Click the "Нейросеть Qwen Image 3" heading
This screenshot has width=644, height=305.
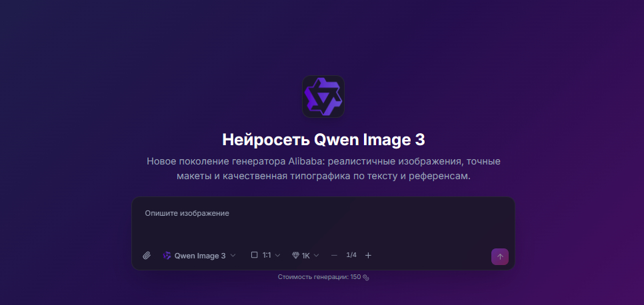coord(323,140)
